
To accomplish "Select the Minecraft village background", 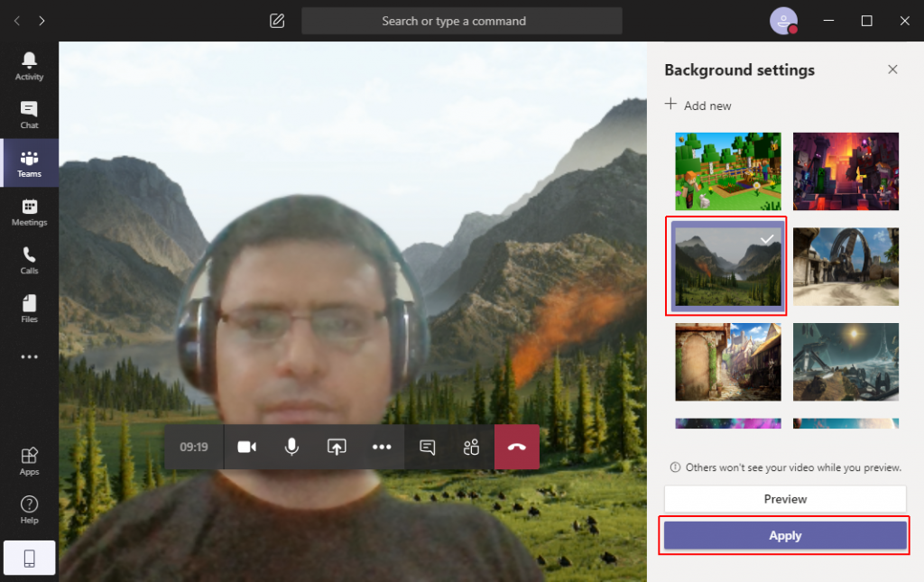I will 727,171.
